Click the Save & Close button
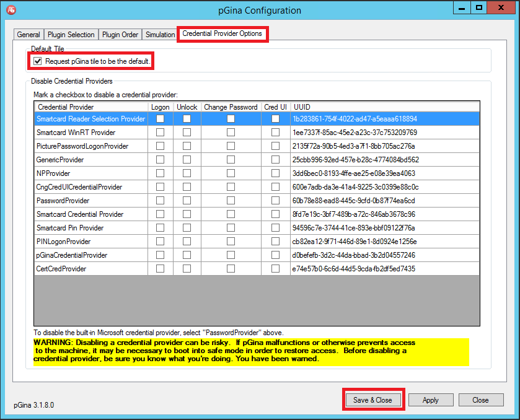 [x=372, y=400]
